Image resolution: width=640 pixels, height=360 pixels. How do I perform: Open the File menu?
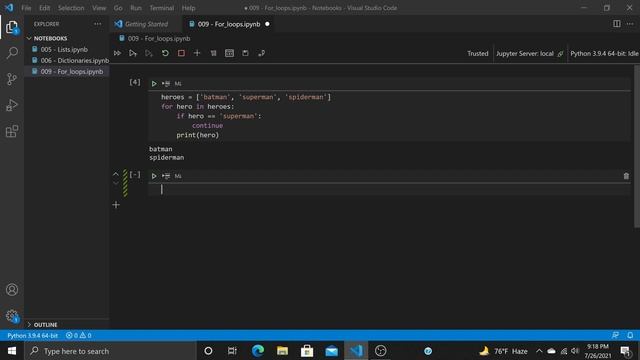tap(26, 8)
